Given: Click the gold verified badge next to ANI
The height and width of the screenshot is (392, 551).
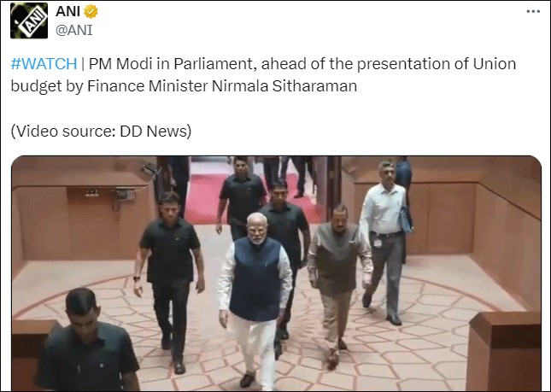Looking at the screenshot, I should point(91,12).
